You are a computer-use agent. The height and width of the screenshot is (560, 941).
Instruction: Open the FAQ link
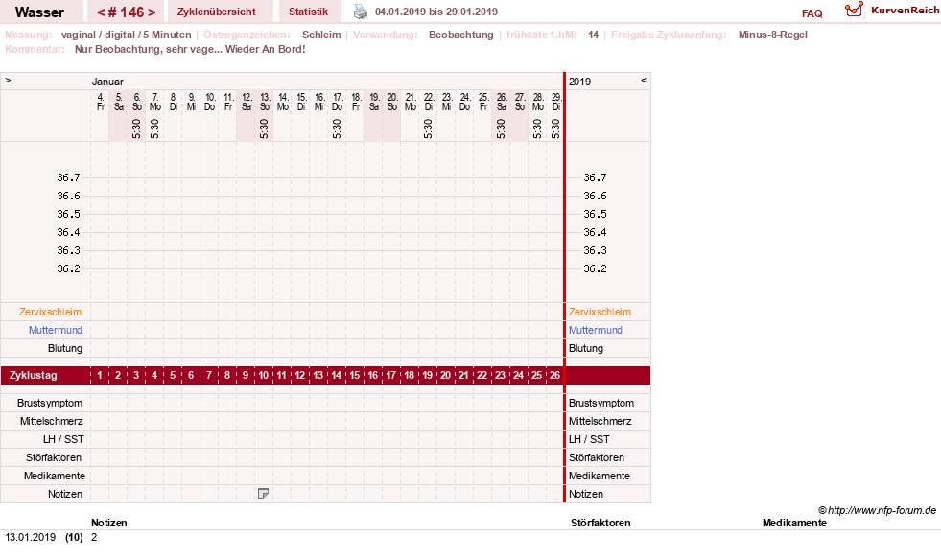(812, 13)
